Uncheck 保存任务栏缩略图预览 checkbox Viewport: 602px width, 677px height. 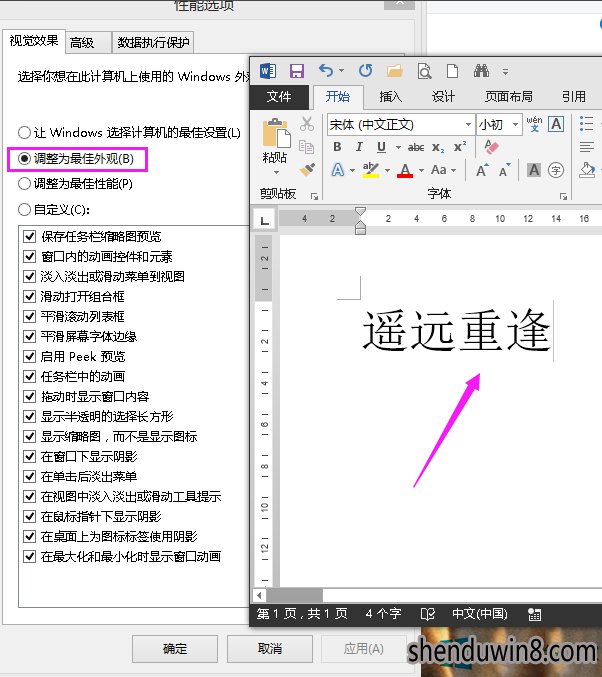pyautogui.click(x=29, y=237)
